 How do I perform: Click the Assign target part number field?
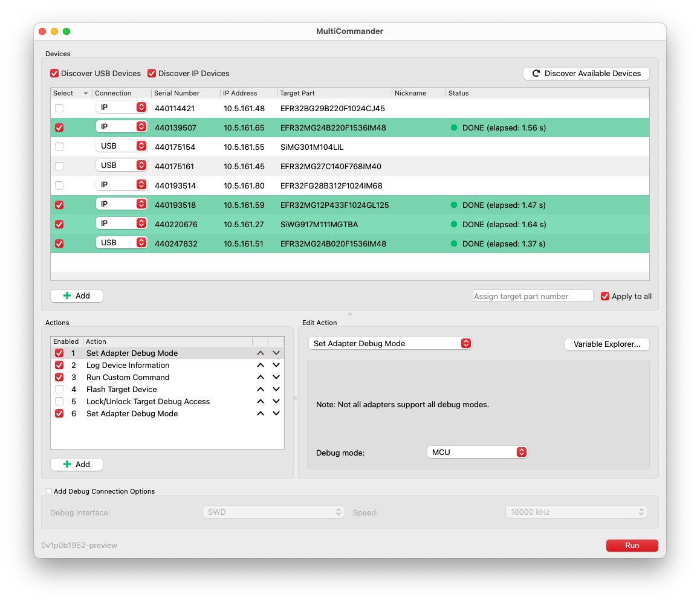[x=533, y=296]
